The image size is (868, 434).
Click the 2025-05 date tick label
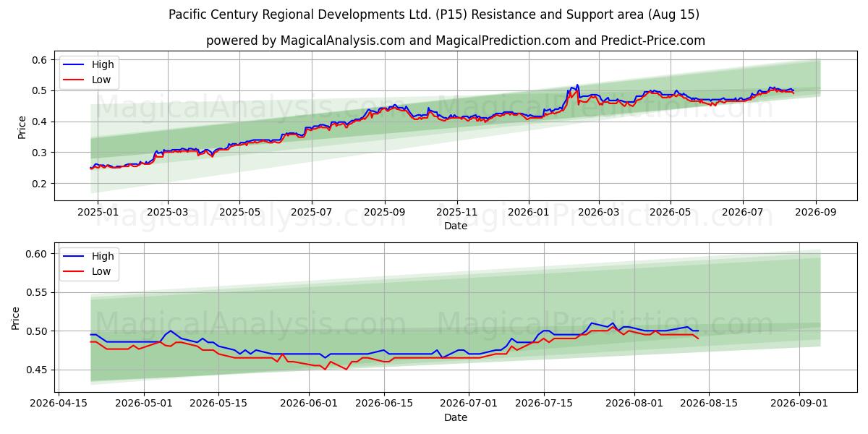tap(239, 213)
